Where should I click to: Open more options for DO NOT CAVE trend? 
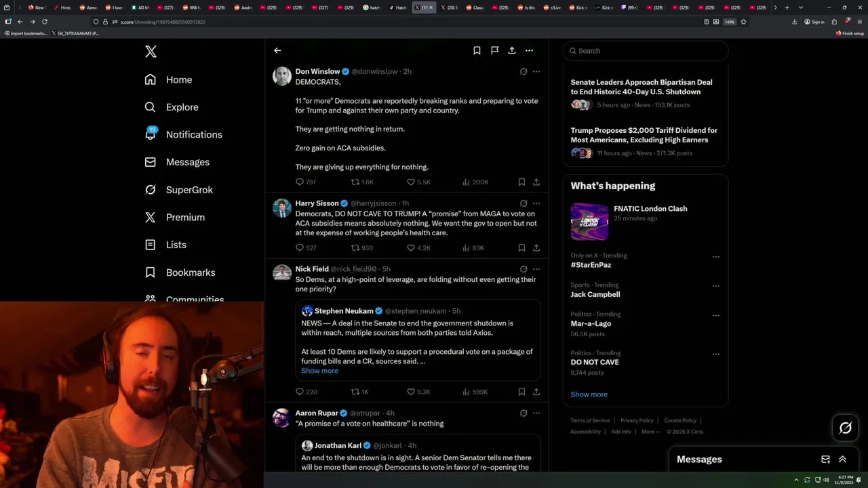715,354
